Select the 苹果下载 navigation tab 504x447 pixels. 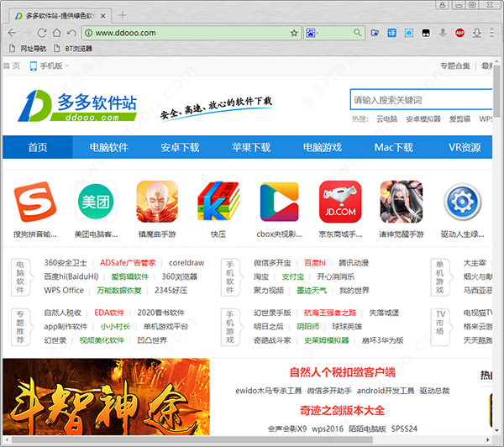click(251, 147)
